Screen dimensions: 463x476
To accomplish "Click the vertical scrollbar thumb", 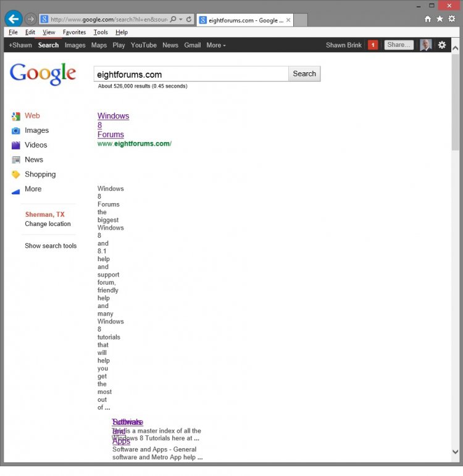I will click(x=455, y=102).
